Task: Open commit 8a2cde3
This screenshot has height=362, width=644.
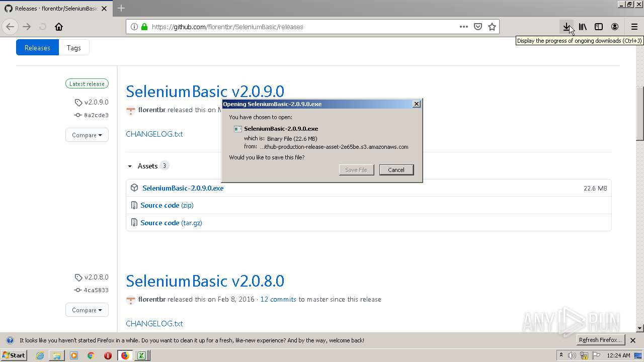Action: (x=92, y=115)
